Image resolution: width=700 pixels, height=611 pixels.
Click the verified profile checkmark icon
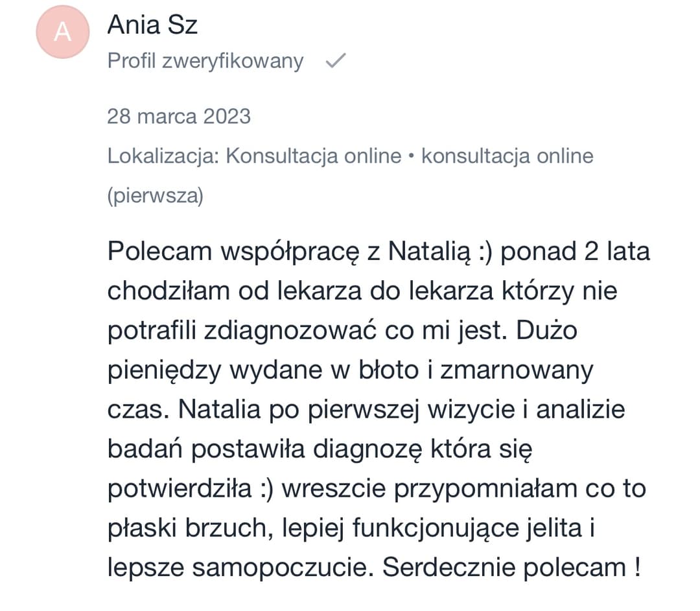pyautogui.click(x=335, y=61)
